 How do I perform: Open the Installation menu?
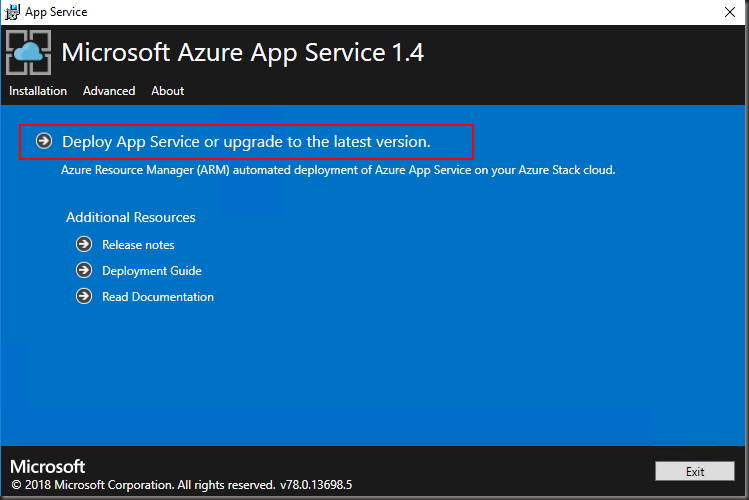(38, 91)
